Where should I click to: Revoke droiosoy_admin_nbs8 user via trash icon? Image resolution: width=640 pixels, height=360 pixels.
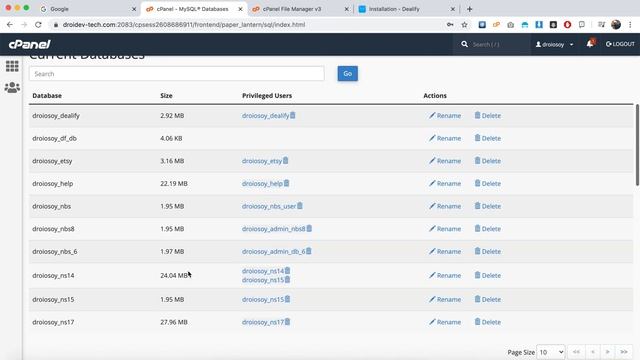coord(309,229)
